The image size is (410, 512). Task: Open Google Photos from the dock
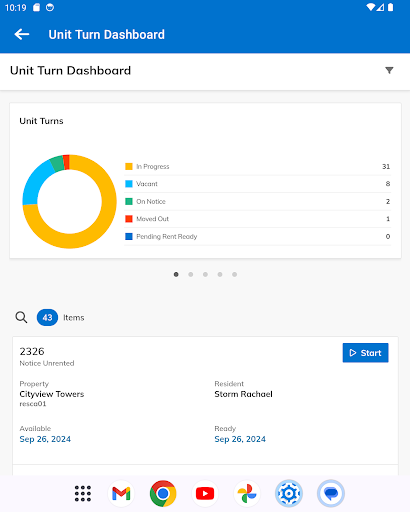tap(247, 493)
